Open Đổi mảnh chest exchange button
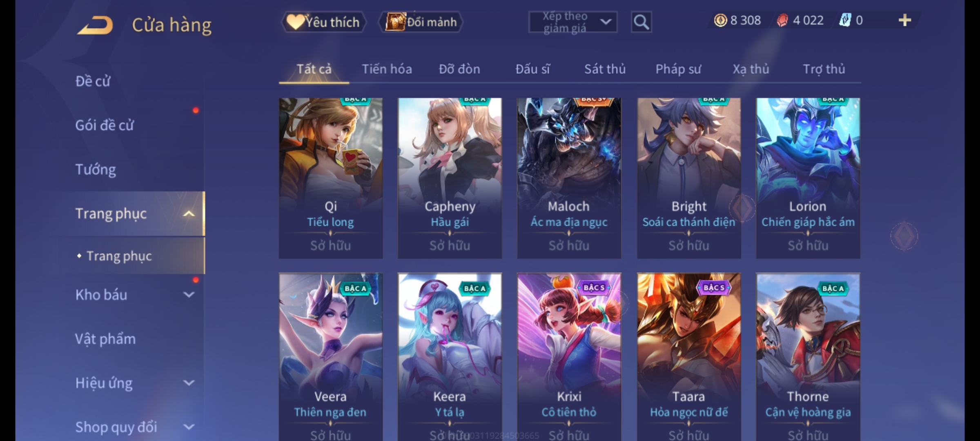The height and width of the screenshot is (441, 980). pos(421,22)
